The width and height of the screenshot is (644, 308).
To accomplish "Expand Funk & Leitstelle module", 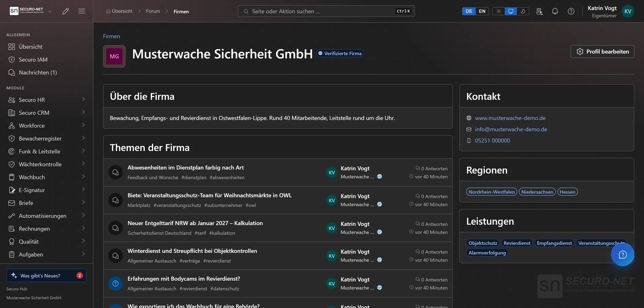I will (46, 151).
